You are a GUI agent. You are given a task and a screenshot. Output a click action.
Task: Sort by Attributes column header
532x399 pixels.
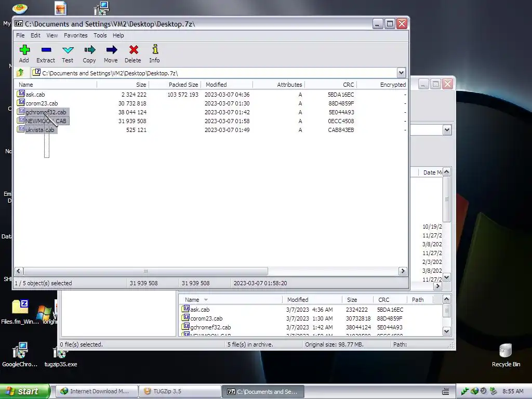coord(278,85)
